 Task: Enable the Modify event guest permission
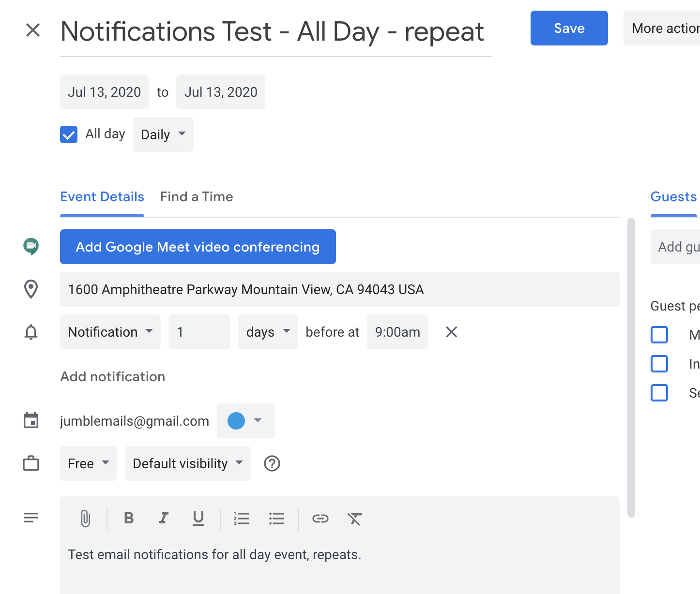(659, 335)
